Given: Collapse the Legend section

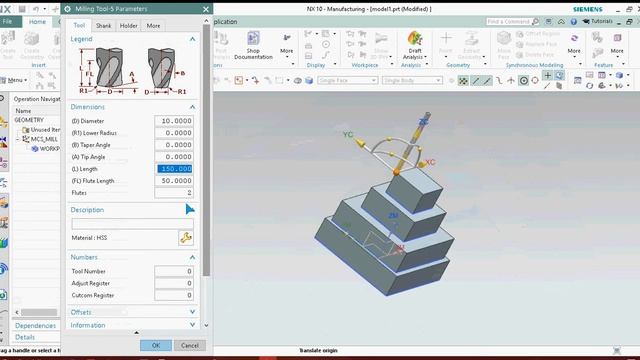Looking at the screenshot, I should click(192, 39).
